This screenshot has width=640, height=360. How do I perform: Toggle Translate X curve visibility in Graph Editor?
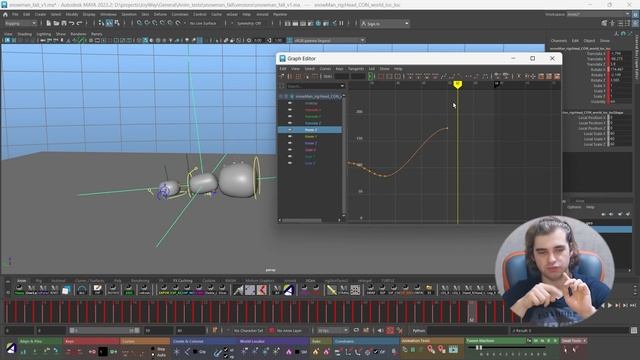coord(290,110)
